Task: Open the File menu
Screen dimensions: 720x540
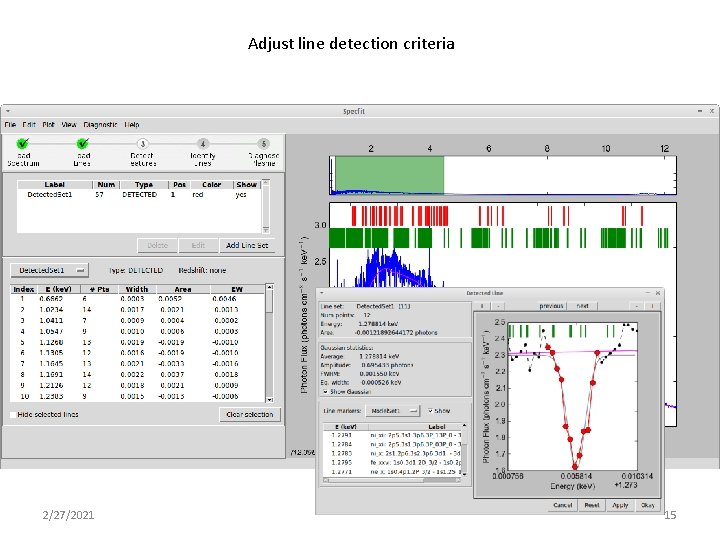Action: [10, 124]
